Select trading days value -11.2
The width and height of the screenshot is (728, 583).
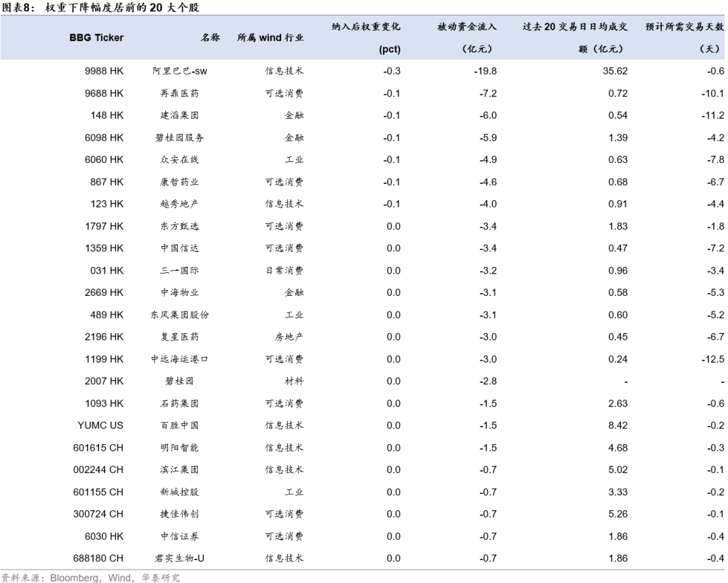(x=713, y=115)
